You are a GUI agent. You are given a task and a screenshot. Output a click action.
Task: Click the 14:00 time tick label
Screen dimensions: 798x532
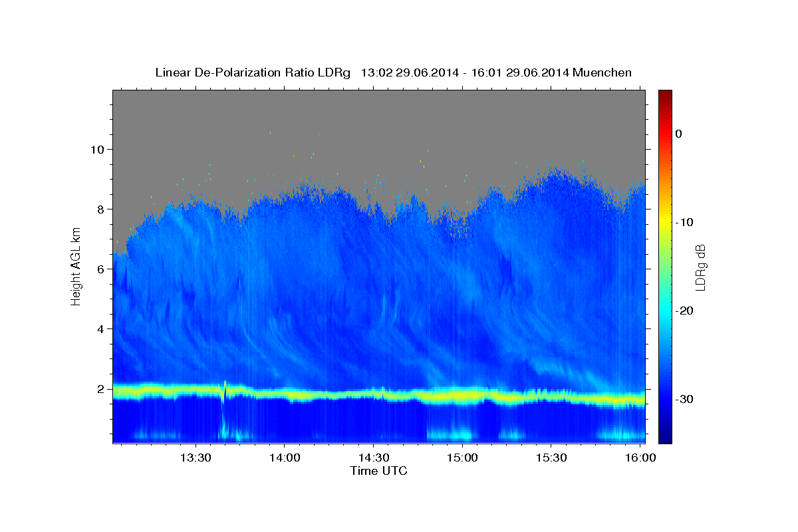click(x=285, y=458)
